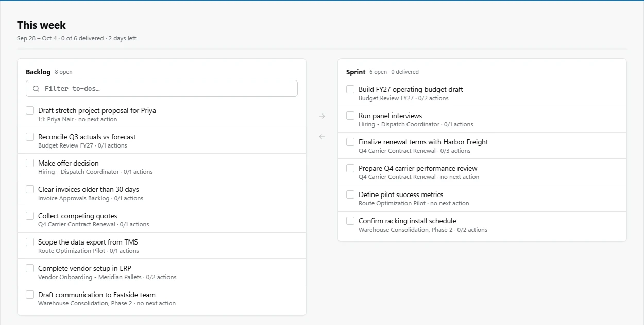Open the Define pilot success metrics to-do
This screenshot has height=325, width=644.
(x=401, y=194)
